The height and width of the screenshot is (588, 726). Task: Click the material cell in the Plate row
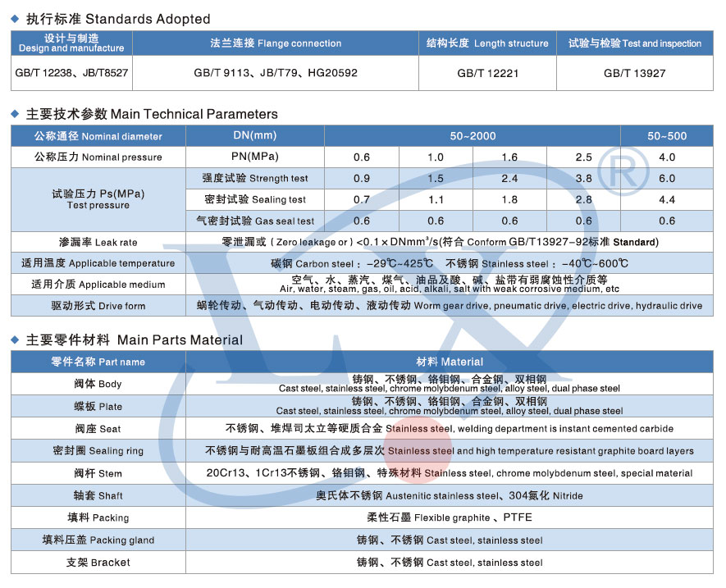point(450,406)
